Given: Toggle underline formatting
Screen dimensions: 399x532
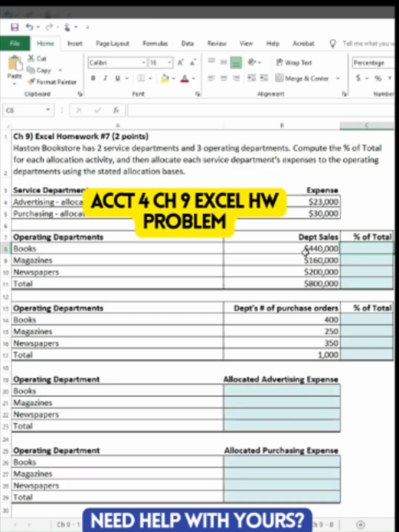Looking at the screenshot, I should tap(117, 79).
